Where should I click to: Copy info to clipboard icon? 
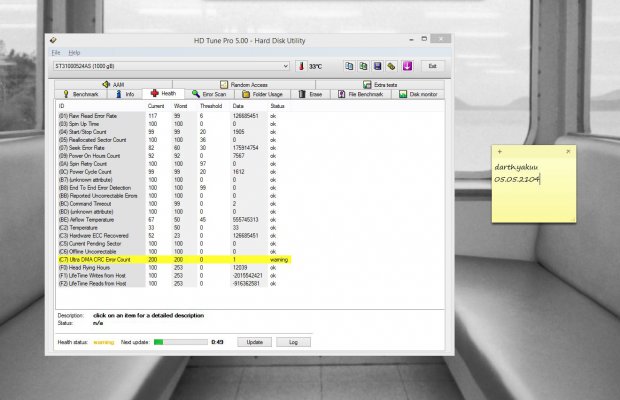click(349, 66)
